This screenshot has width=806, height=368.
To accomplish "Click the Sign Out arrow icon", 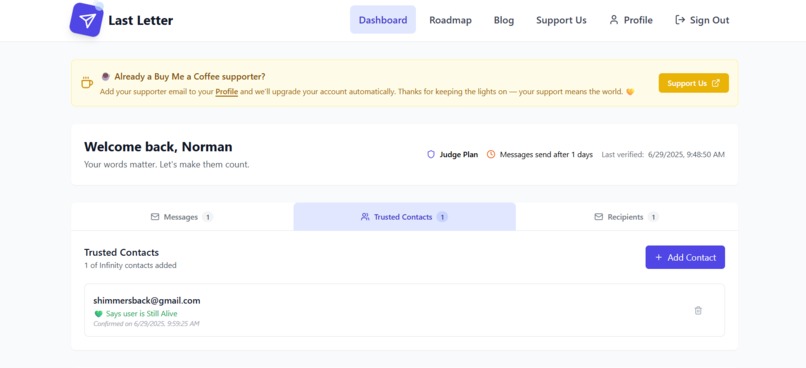I will 680,20.
